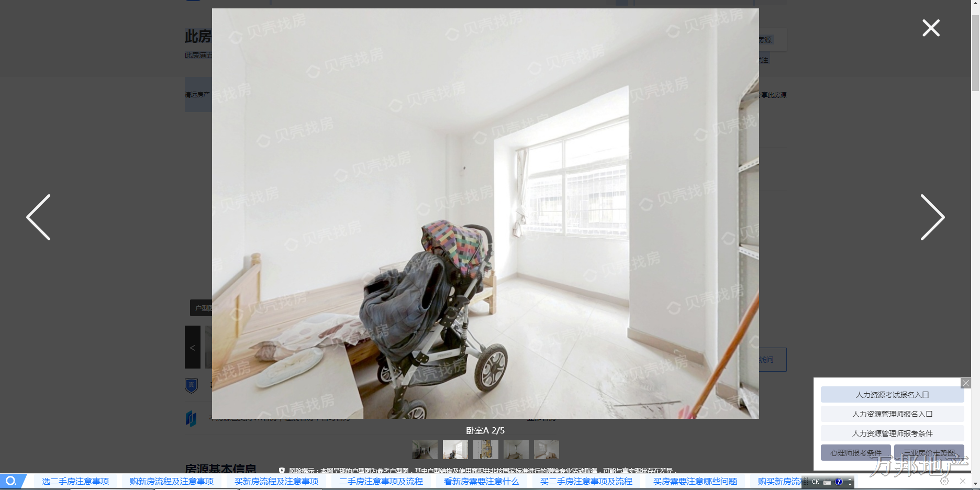Advance to next photo with right arrow

click(932, 217)
